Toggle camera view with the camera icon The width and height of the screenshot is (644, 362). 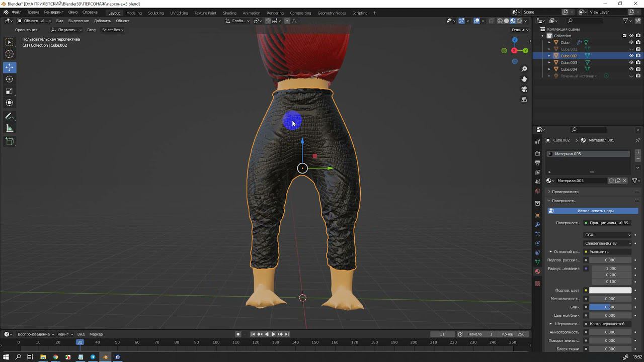point(524,89)
